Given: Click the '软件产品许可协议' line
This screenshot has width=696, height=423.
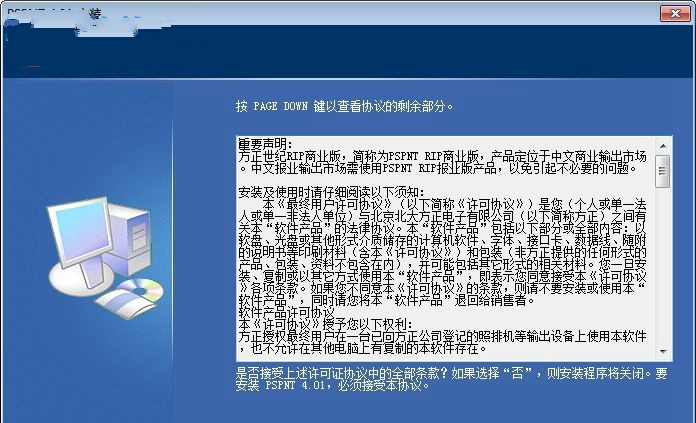Looking at the screenshot, I should pyautogui.click(x=286, y=312).
